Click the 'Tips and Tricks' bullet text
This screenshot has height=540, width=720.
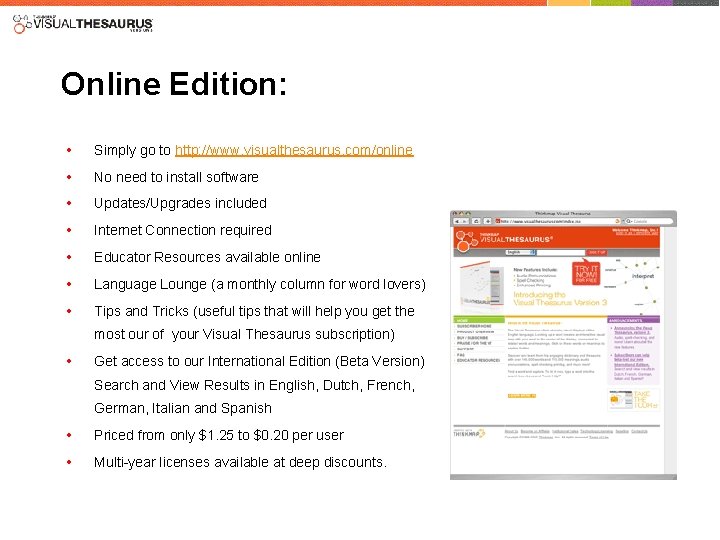coord(254,323)
